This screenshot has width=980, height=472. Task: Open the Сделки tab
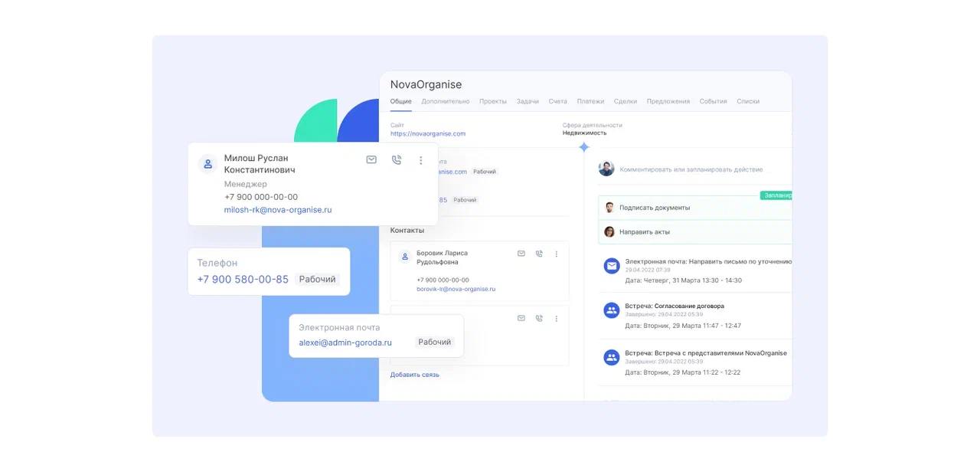tap(626, 101)
